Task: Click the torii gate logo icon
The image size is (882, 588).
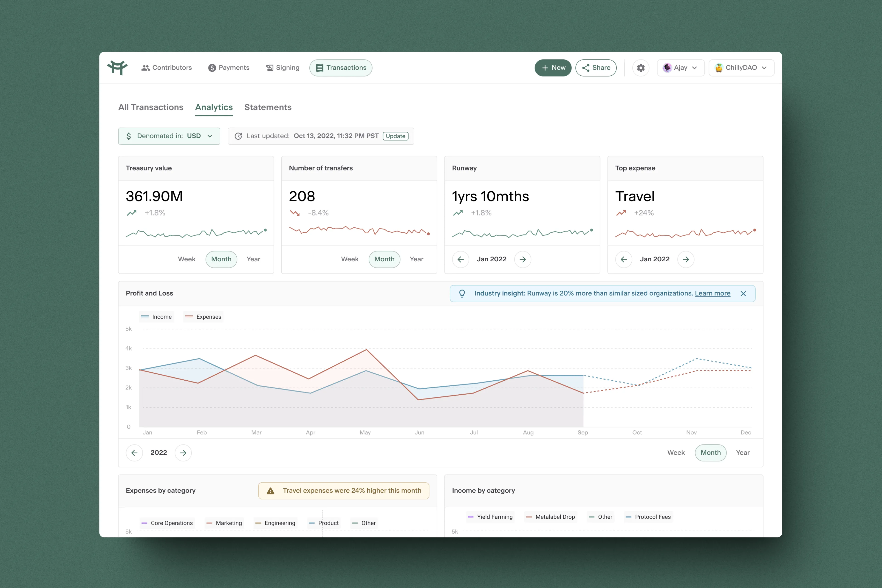Action: pyautogui.click(x=117, y=68)
